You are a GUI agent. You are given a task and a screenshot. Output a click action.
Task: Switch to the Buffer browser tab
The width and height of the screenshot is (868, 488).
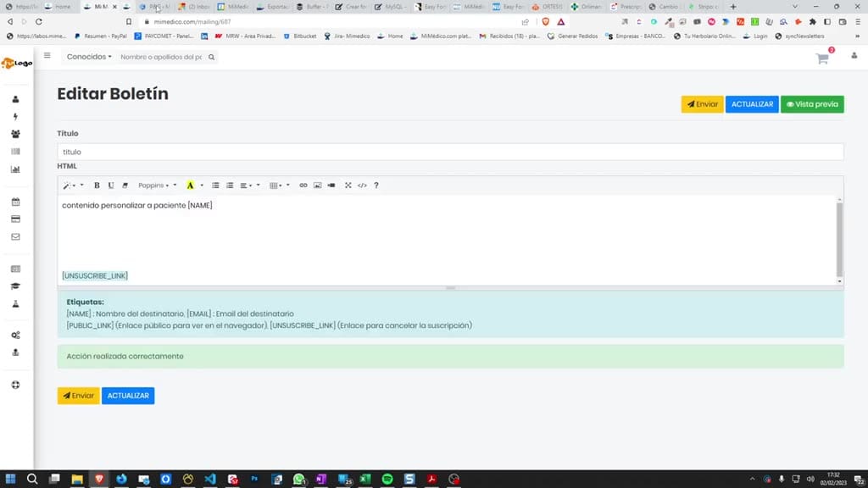[312, 7]
